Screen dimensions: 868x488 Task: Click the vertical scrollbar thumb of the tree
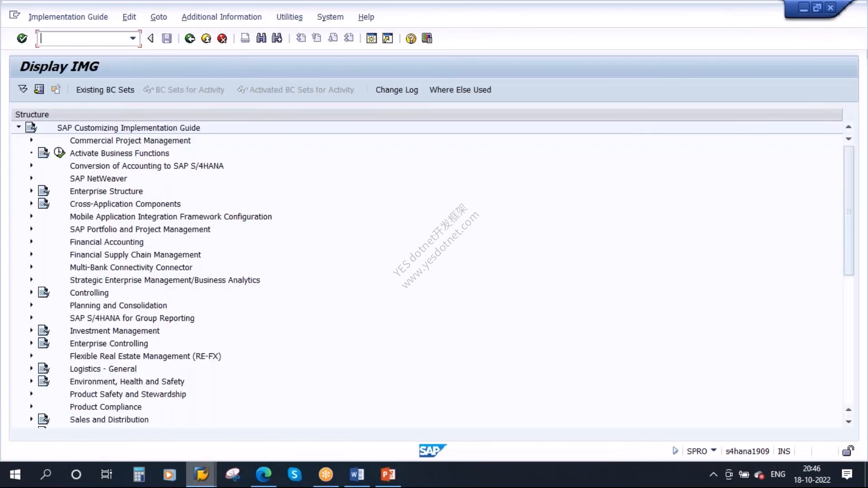click(849, 211)
